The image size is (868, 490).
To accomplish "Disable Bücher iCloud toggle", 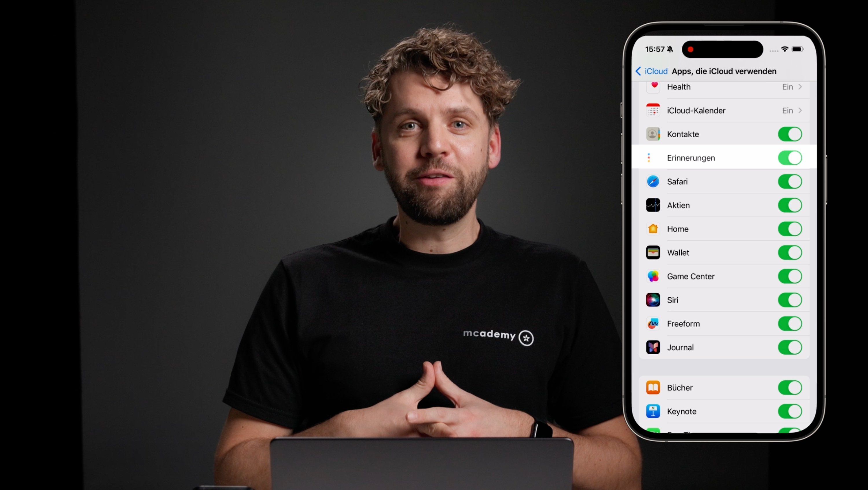I will coord(790,388).
